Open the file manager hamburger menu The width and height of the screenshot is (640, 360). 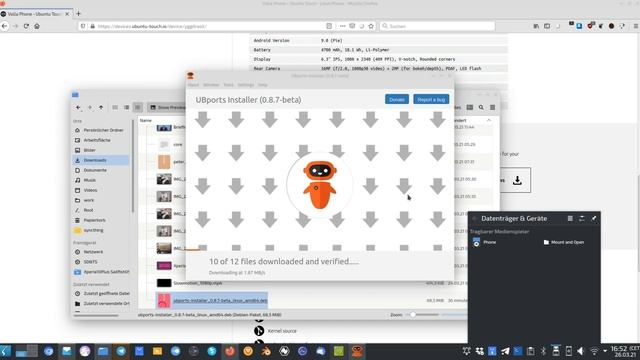coord(493,107)
